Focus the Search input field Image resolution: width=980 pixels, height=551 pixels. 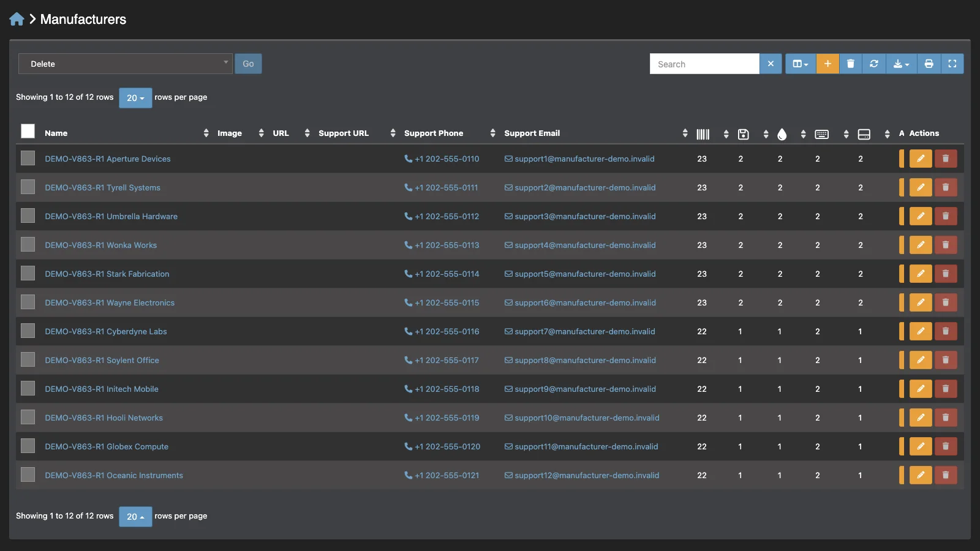[704, 64]
